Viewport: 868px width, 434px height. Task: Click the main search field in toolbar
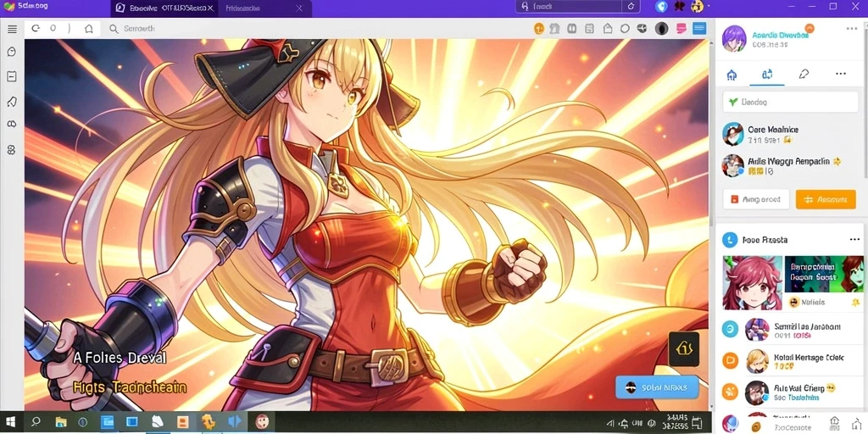[x=315, y=29]
